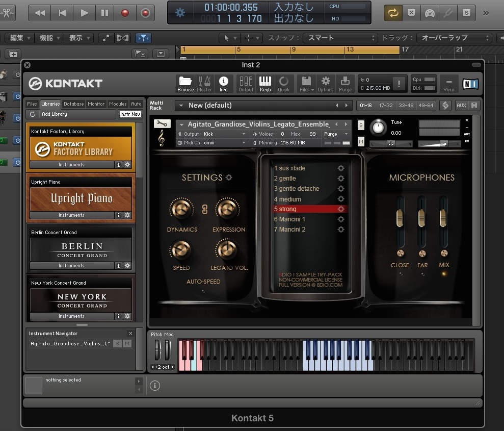This screenshot has width=504, height=431.
Task: Select the 5 strong articulation
Action: (x=309, y=209)
